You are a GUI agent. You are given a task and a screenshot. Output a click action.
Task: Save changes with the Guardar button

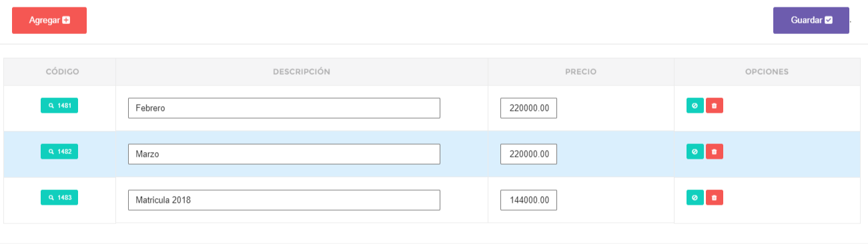pos(811,20)
